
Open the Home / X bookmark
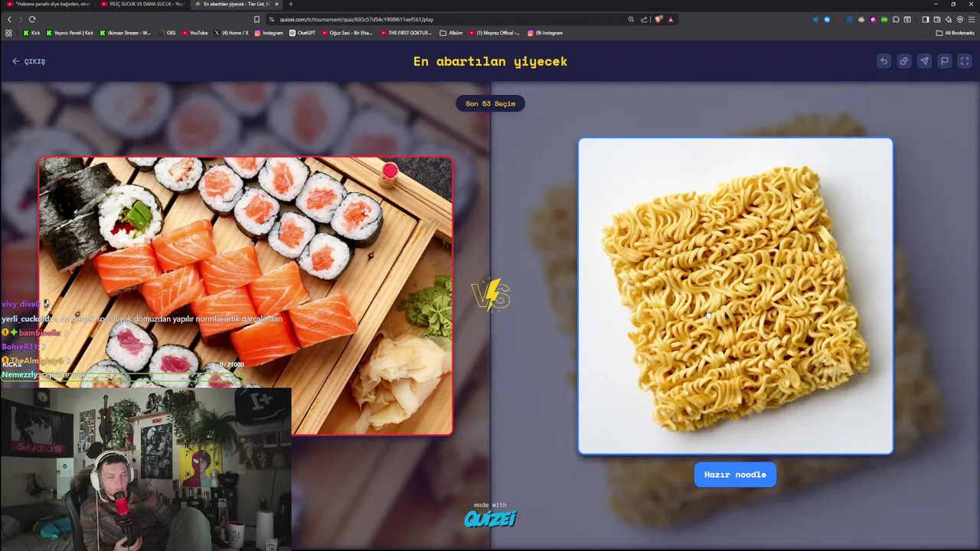tap(231, 33)
